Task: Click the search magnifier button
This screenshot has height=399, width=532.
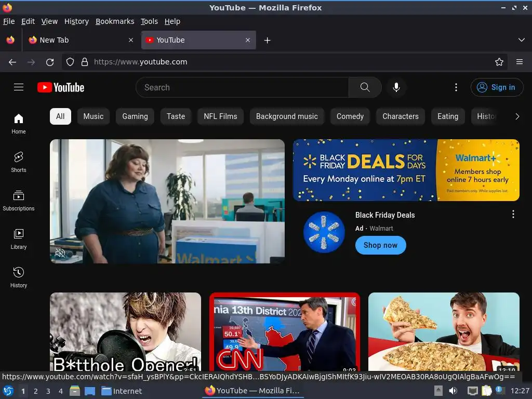Action: (365, 87)
